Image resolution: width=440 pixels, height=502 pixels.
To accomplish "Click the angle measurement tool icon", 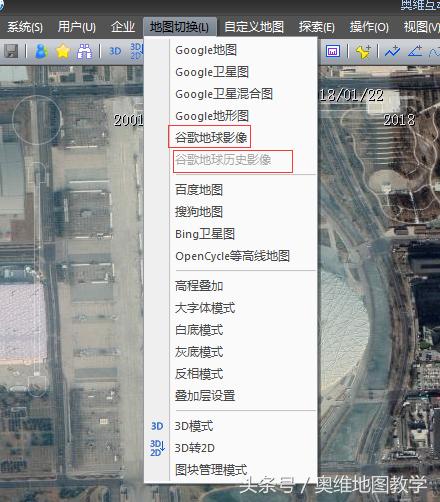I will coord(415,52).
